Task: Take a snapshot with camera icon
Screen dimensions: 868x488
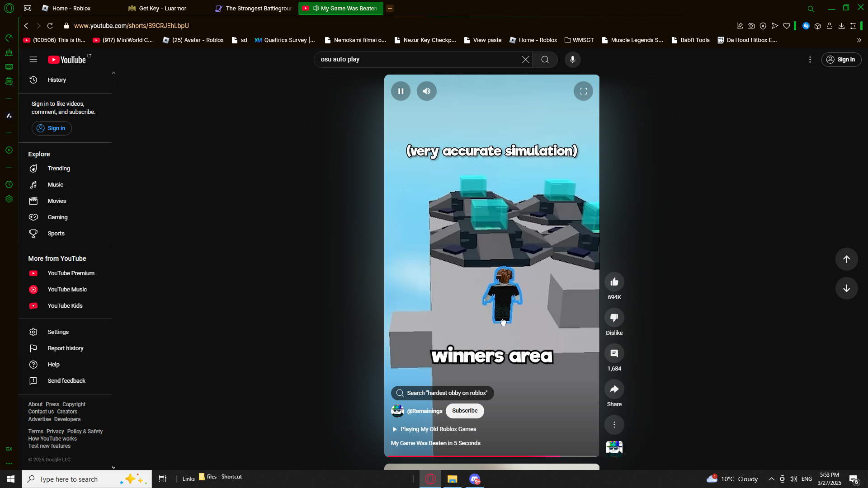Action: (751, 26)
